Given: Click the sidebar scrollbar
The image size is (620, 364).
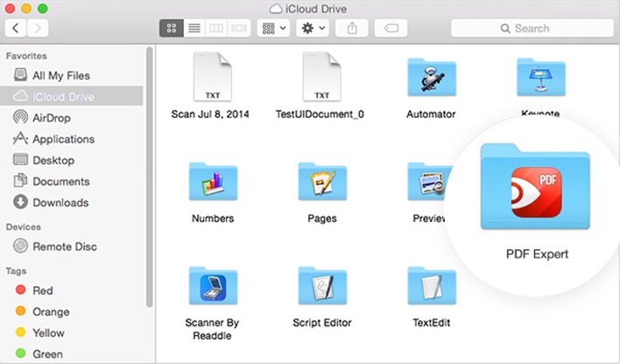Looking at the screenshot, I should pos(149,177).
